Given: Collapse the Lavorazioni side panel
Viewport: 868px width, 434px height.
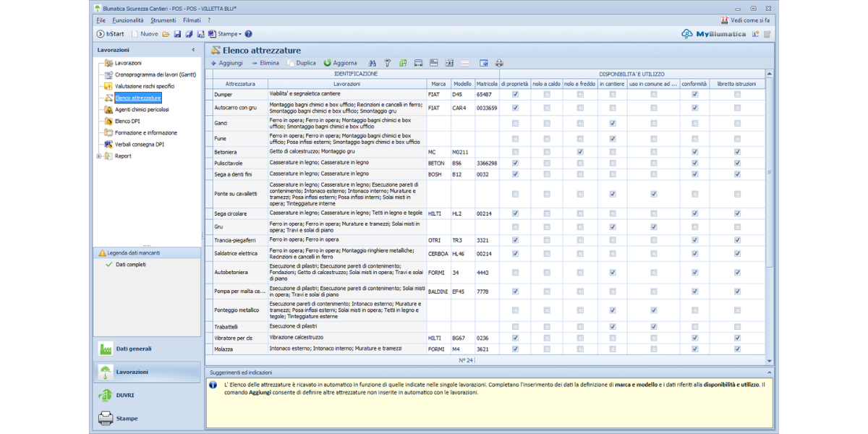Looking at the screenshot, I should (193, 50).
